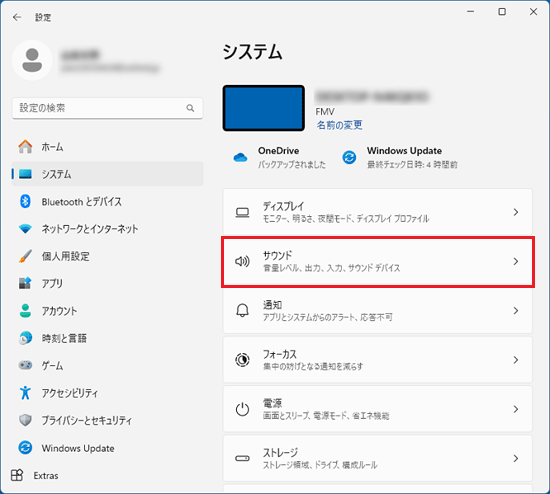Open the OneDrive status label
This screenshot has height=494, width=550.
pyautogui.click(x=279, y=151)
